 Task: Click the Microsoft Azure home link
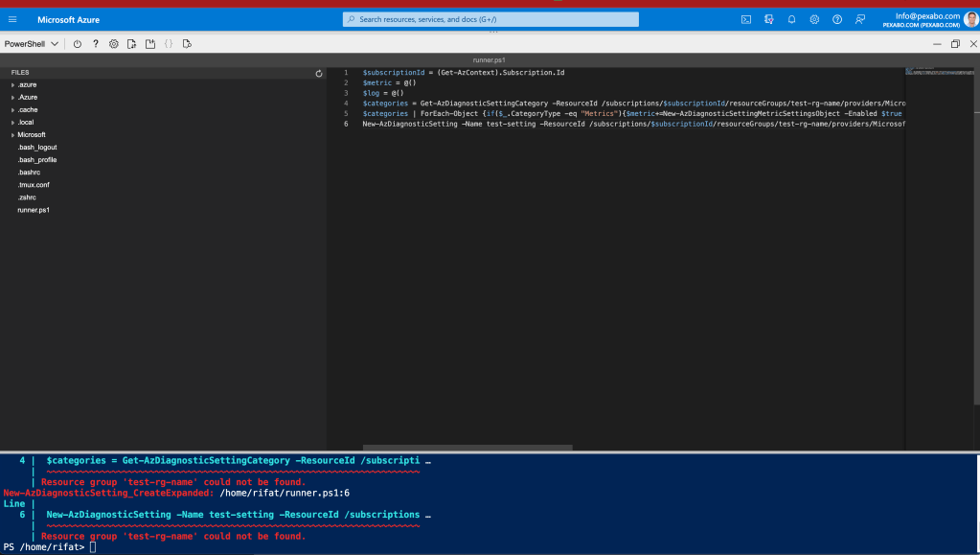tap(68, 19)
